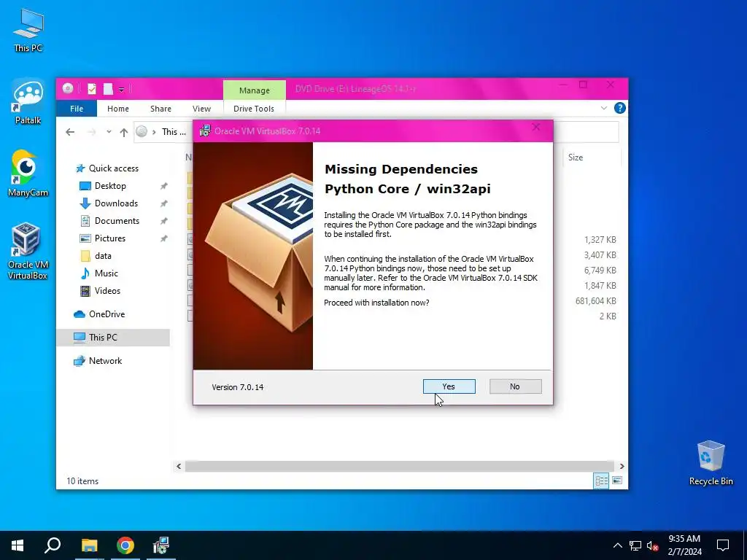Unpin Desktop using its pin icon
The width and height of the screenshot is (747, 560).
pyautogui.click(x=164, y=186)
